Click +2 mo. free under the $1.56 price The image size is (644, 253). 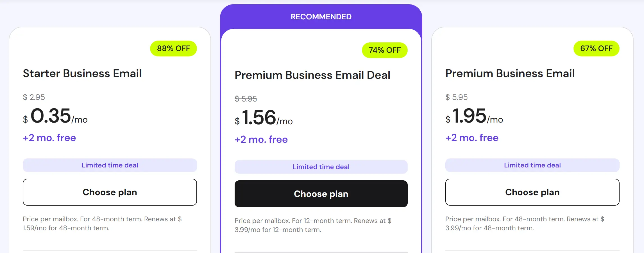[261, 139]
